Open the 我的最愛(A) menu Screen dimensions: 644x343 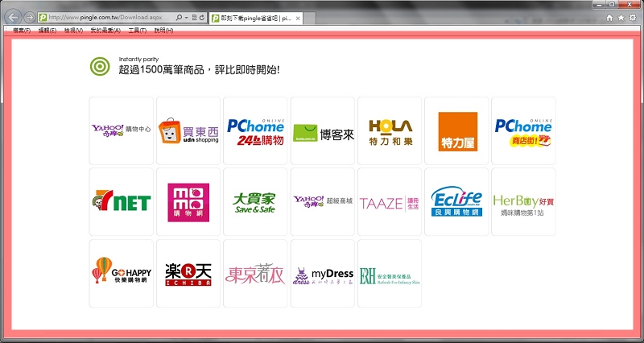tap(105, 31)
